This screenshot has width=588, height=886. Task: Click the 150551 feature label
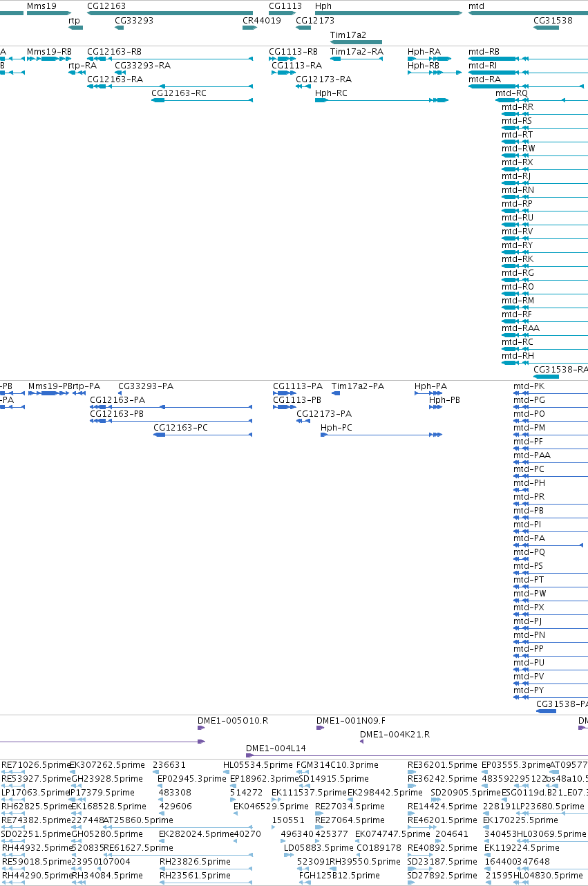pyautogui.click(x=288, y=820)
